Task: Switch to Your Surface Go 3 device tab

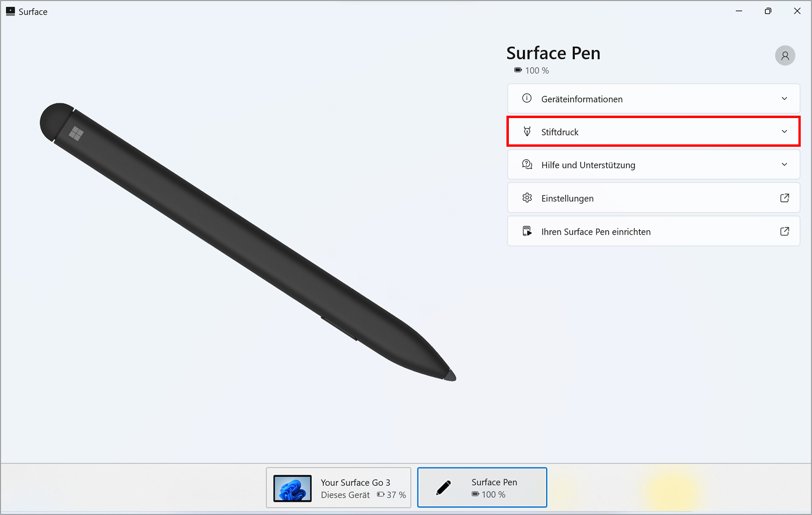Action: point(338,488)
